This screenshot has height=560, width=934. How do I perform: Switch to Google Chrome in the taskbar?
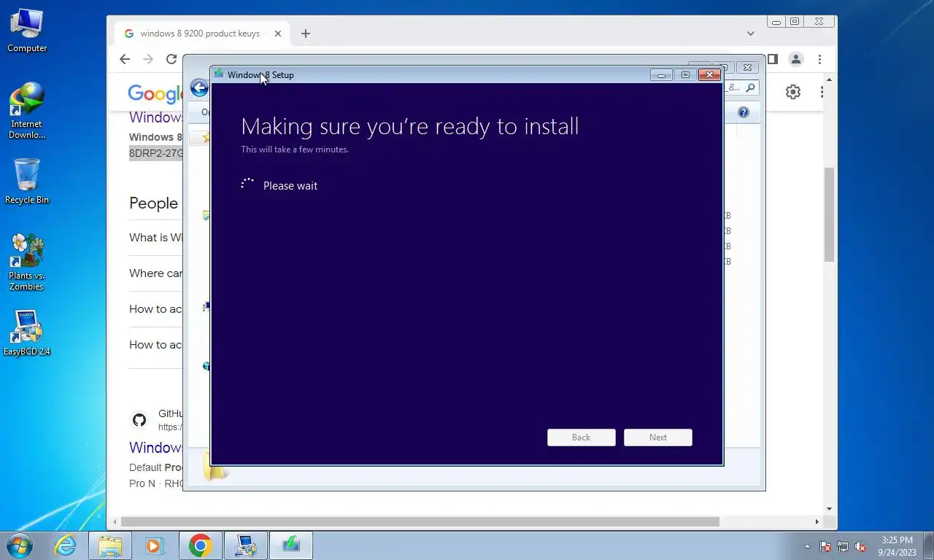(x=200, y=545)
